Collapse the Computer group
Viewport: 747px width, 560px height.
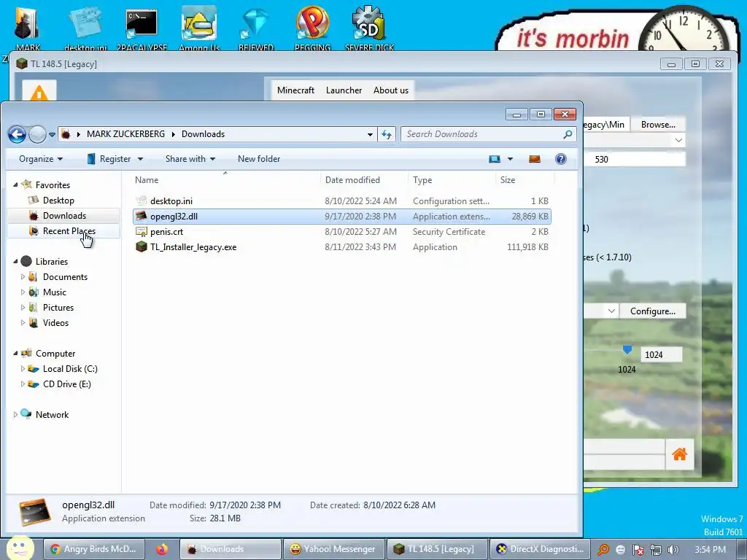pos(15,354)
